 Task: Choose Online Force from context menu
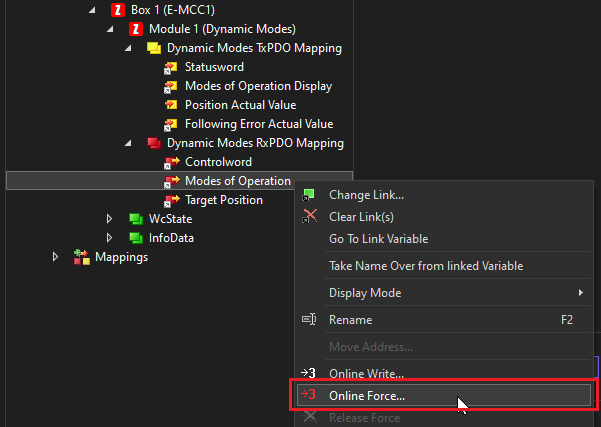pyautogui.click(x=367, y=395)
